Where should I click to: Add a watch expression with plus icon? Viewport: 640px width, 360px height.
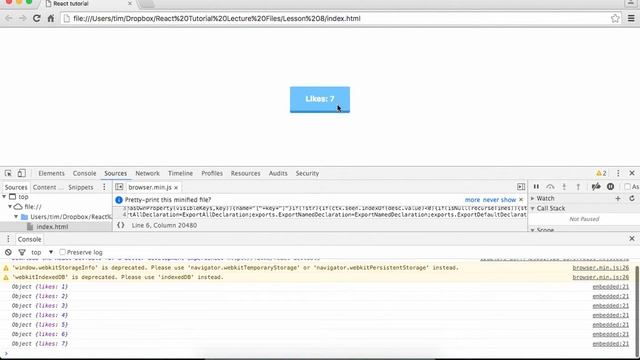618,198
